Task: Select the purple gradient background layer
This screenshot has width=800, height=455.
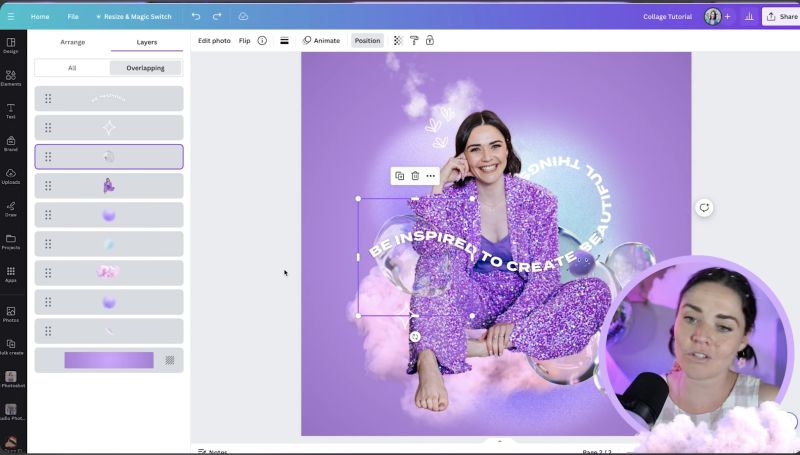Action: coord(109,360)
